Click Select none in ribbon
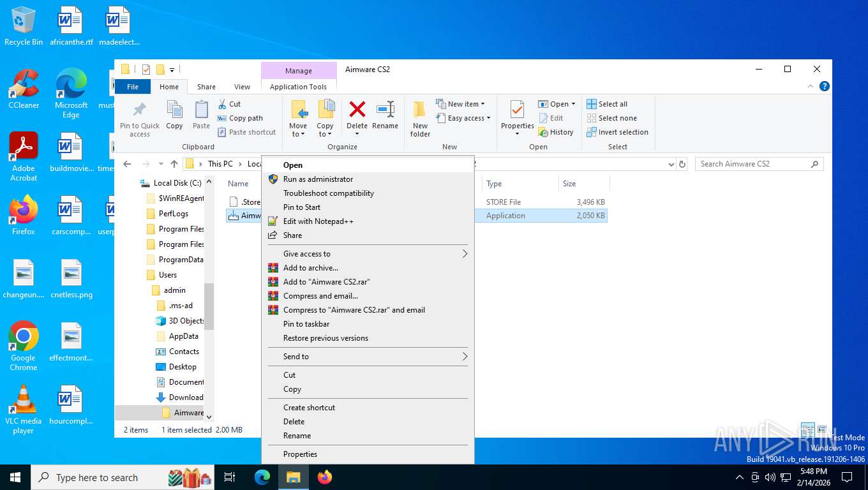Viewport: 868px width, 490px height. 611,118
